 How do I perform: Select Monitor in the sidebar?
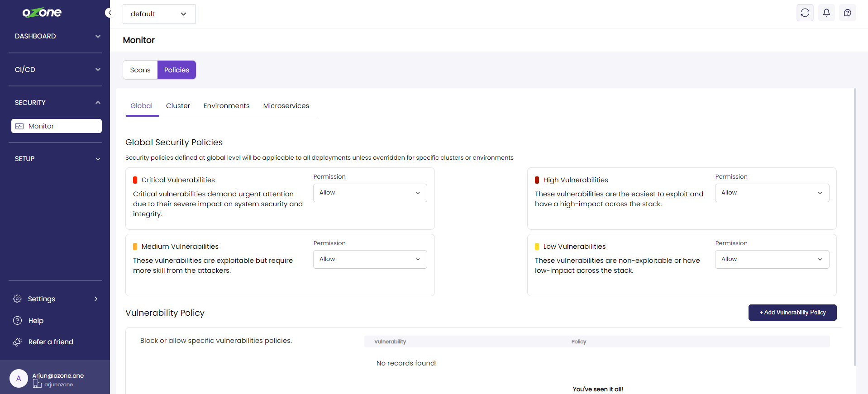57,126
